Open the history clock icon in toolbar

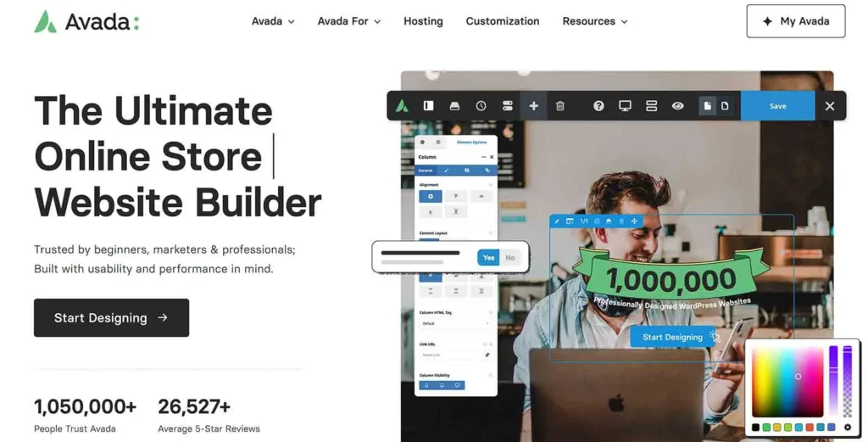(481, 106)
